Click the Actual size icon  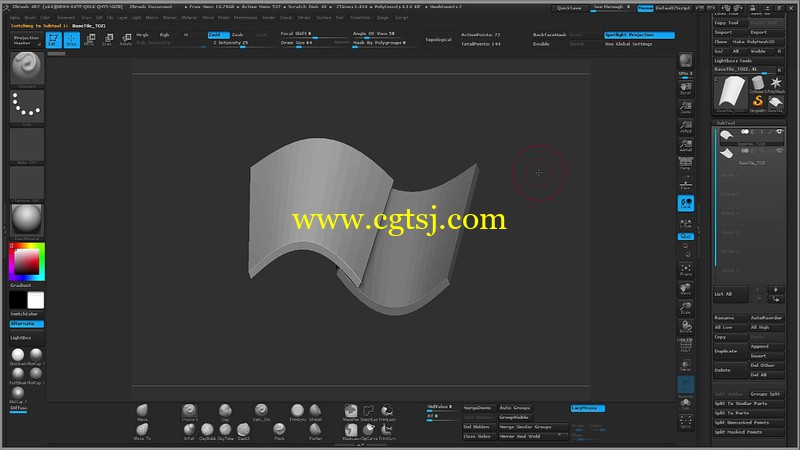coord(685,127)
